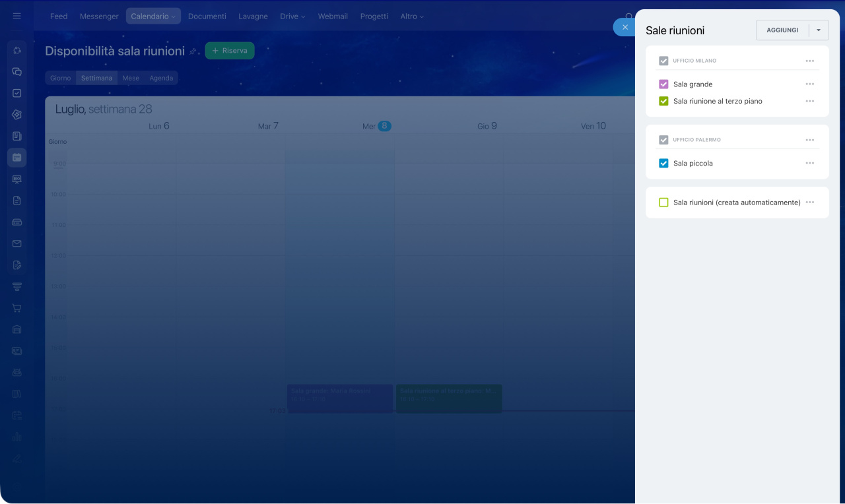Image resolution: width=845 pixels, height=504 pixels.
Task: Select the Gio 9 day header
Action: pyautogui.click(x=487, y=126)
